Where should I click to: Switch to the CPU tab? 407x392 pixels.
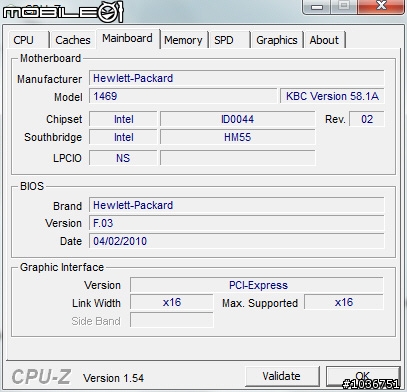[x=28, y=40]
